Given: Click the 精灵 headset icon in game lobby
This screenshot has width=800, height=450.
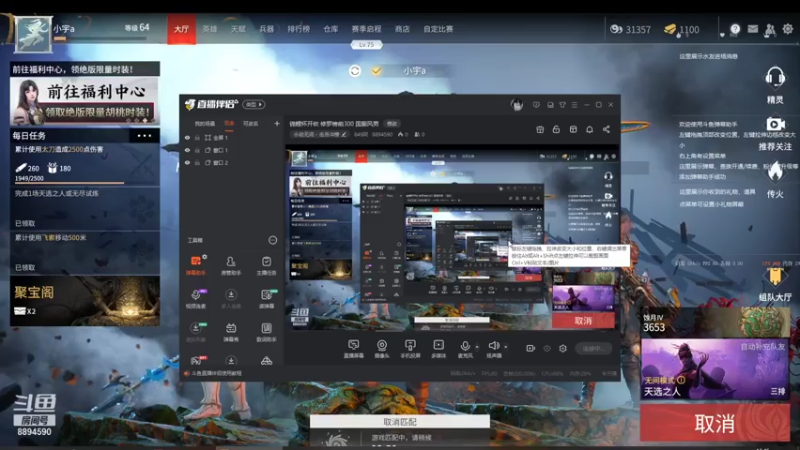Looking at the screenshot, I should point(775,78).
